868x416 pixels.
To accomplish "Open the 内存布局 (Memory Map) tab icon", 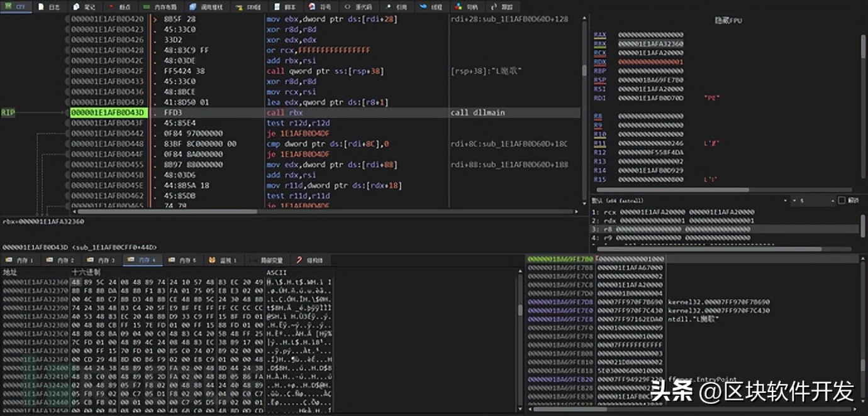I will 147,7.
